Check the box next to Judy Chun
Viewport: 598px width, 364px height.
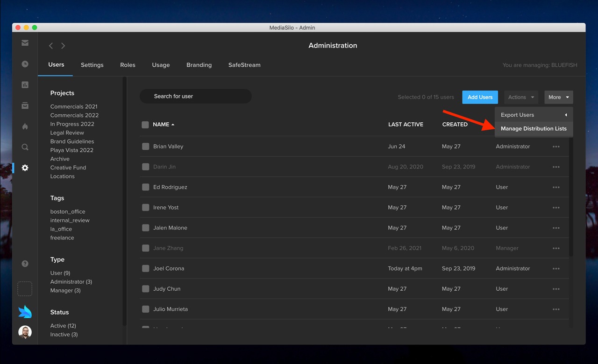pyautogui.click(x=145, y=288)
